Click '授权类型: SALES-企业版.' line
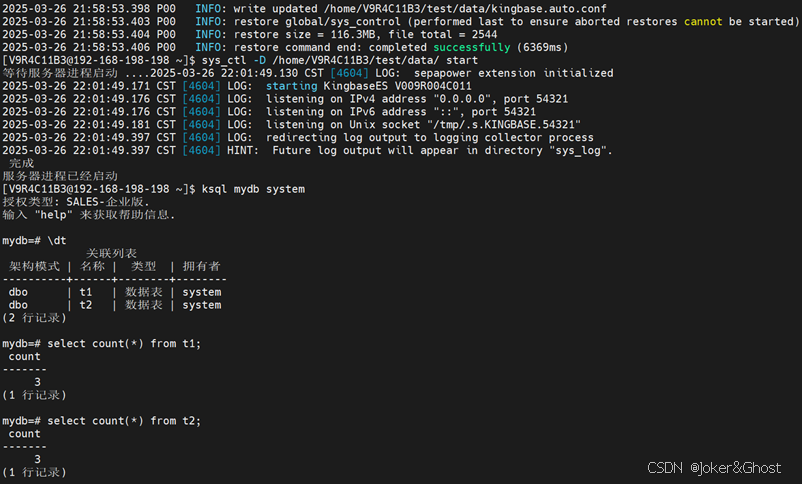Screen dimensions: 802x484 pyautogui.click(x=76, y=202)
